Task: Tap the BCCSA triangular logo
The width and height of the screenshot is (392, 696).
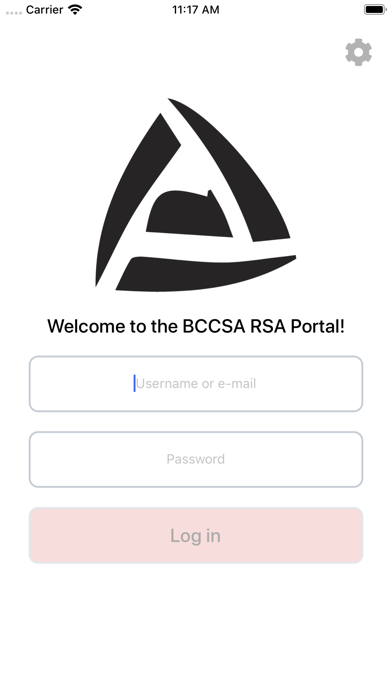Action: [x=196, y=195]
